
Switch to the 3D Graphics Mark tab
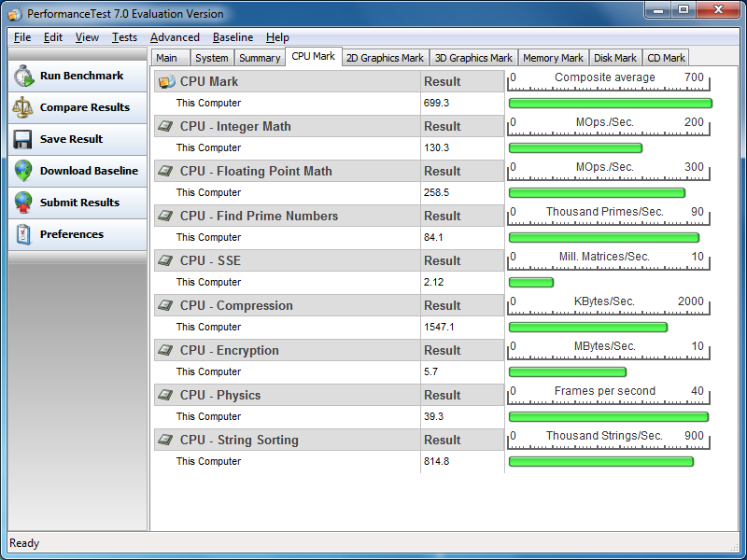(473, 58)
